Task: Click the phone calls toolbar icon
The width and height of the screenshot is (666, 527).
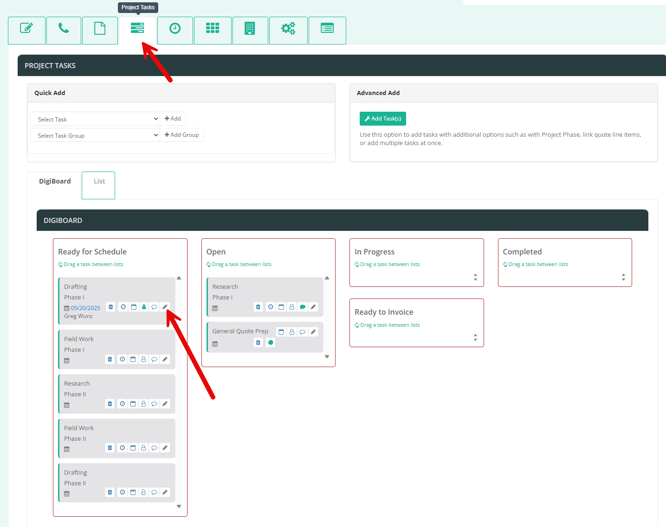Action: pyautogui.click(x=63, y=29)
